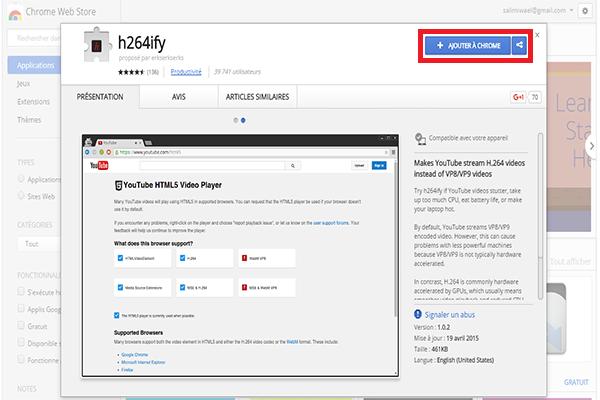Select Extensions in the sidebar
The image size is (600, 400).
(x=33, y=101)
